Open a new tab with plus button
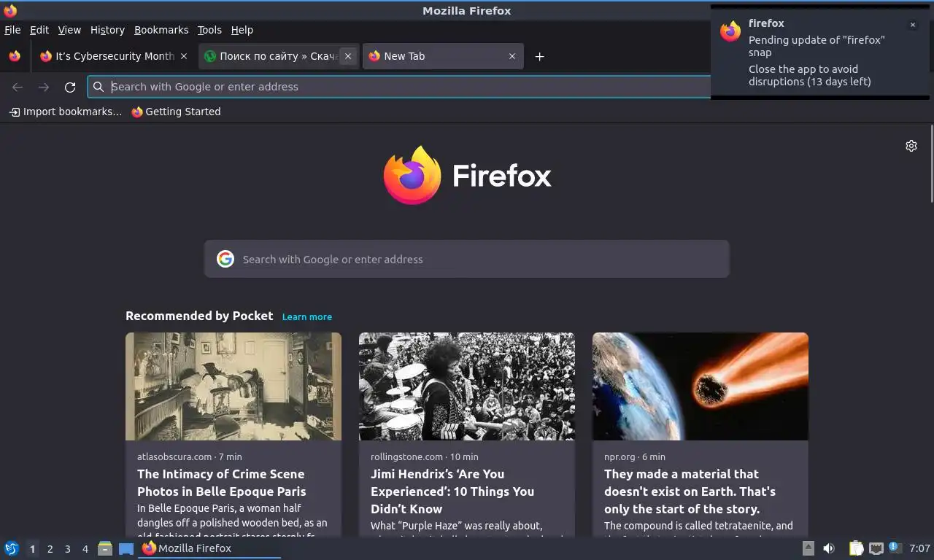Viewport: 934px width, 560px height. (539, 56)
